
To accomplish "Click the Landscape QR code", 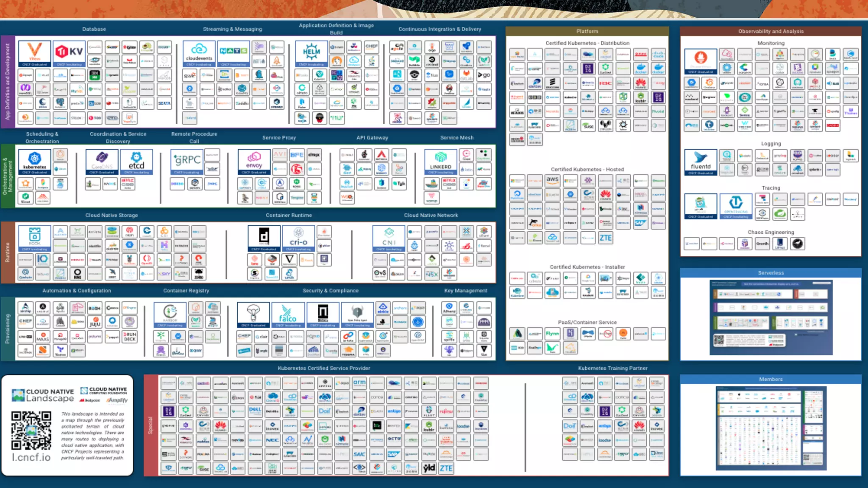I will (x=31, y=430).
